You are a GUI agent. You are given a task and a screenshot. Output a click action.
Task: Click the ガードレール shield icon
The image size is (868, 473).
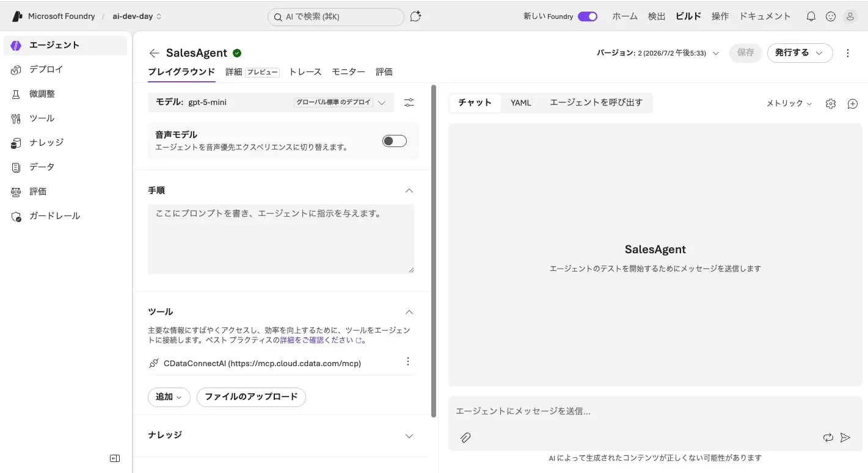[x=16, y=216]
